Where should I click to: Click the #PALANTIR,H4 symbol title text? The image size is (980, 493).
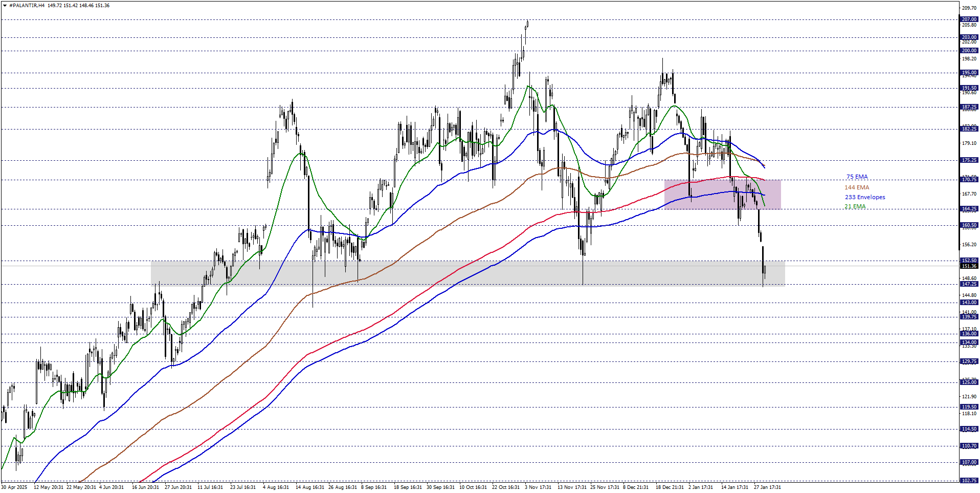point(27,6)
